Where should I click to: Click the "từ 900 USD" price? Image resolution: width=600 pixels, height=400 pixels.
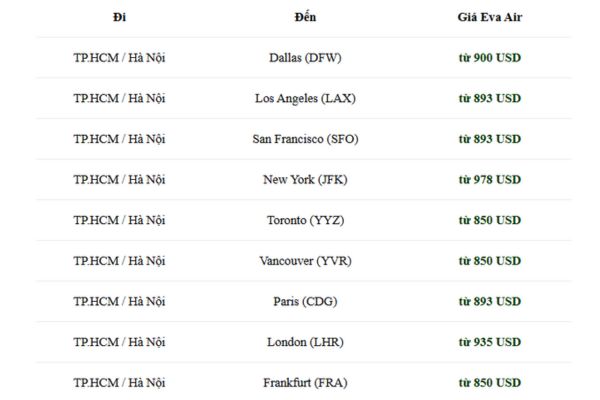pos(489,58)
